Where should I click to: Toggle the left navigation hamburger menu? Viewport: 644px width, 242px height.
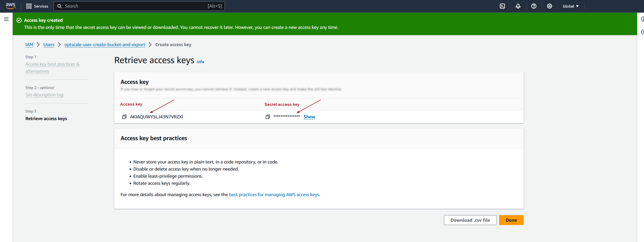click(6, 19)
